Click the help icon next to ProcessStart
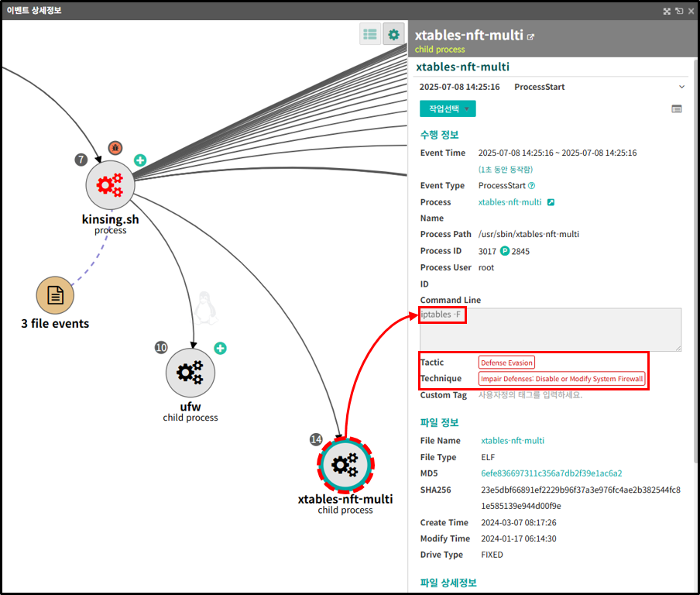700x595 pixels. click(531, 186)
